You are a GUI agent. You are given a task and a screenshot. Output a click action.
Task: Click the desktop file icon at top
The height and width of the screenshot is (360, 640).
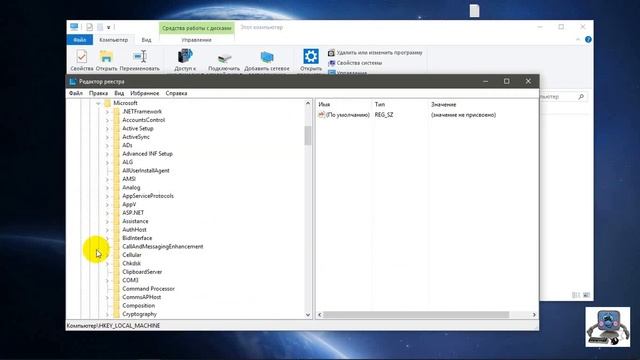[474, 11]
